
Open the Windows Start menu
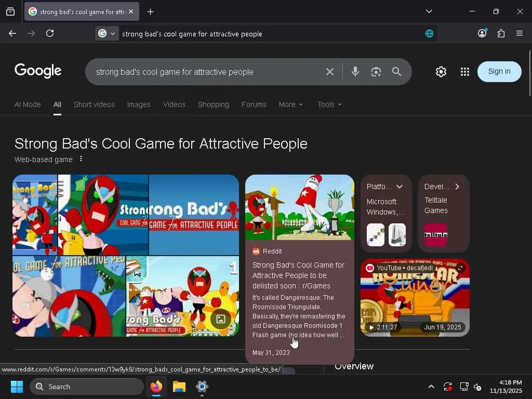(x=17, y=387)
